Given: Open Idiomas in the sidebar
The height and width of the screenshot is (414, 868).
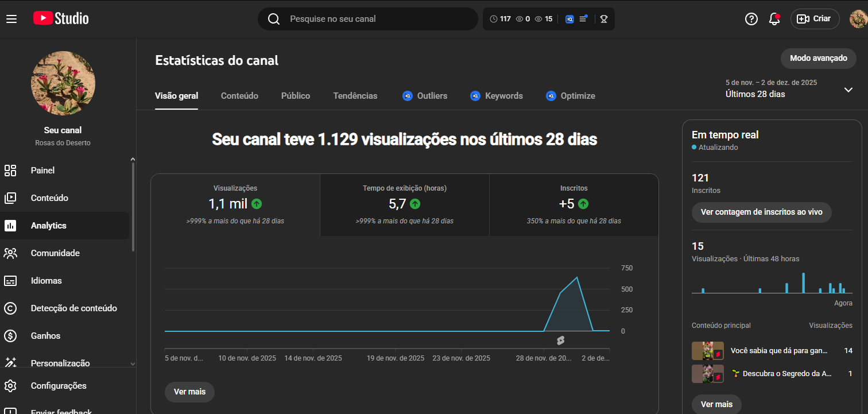Looking at the screenshot, I should 64,281.
